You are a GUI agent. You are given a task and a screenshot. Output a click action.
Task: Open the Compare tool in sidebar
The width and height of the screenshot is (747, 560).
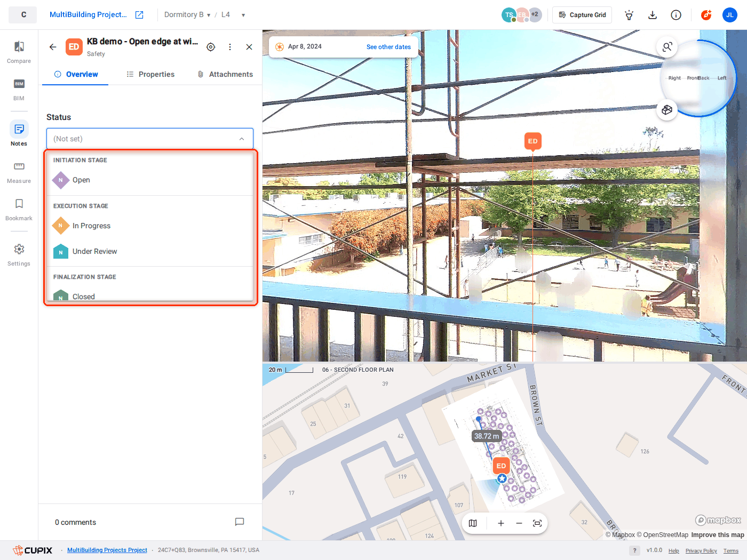[19, 52]
